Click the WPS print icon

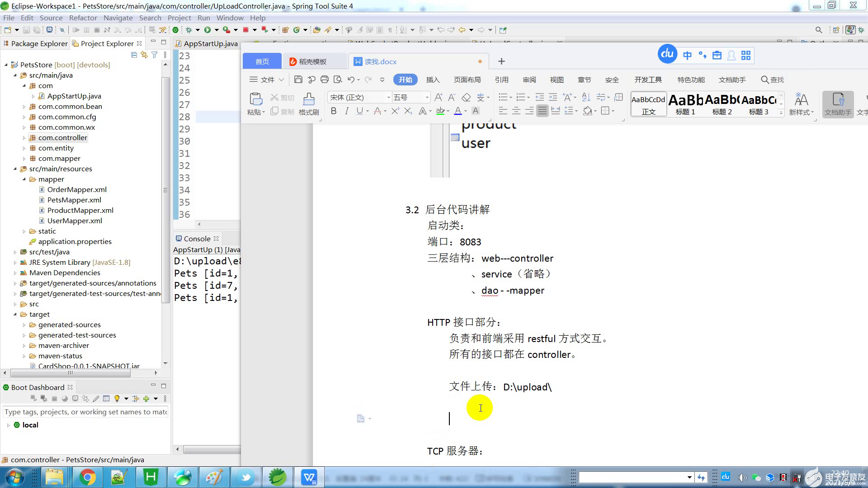coord(324,80)
